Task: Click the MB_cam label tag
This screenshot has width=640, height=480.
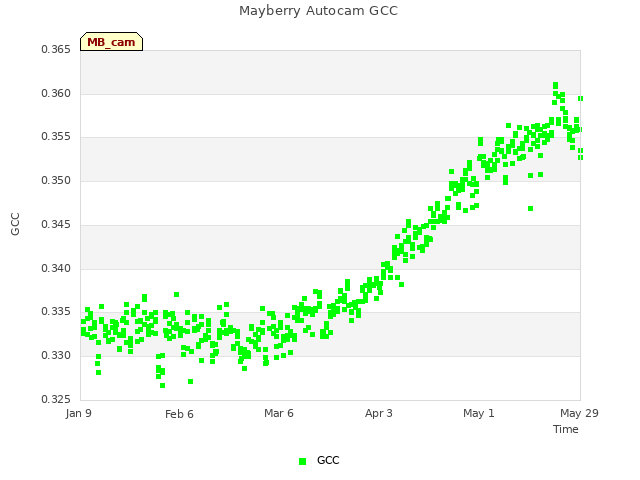Action: (111, 42)
